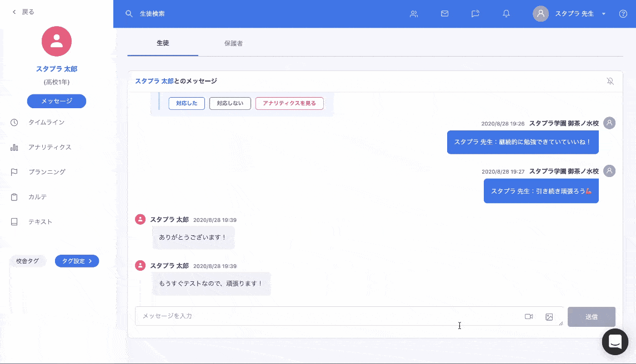Open タイムライン in the sidebar
Screen dimensions: 636x364
(x=46, y=123)
